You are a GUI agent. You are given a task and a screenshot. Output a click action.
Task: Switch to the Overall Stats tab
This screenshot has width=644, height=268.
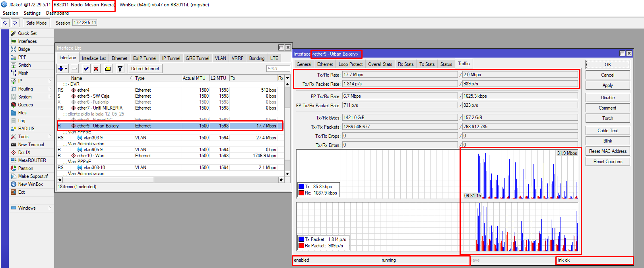380,64
